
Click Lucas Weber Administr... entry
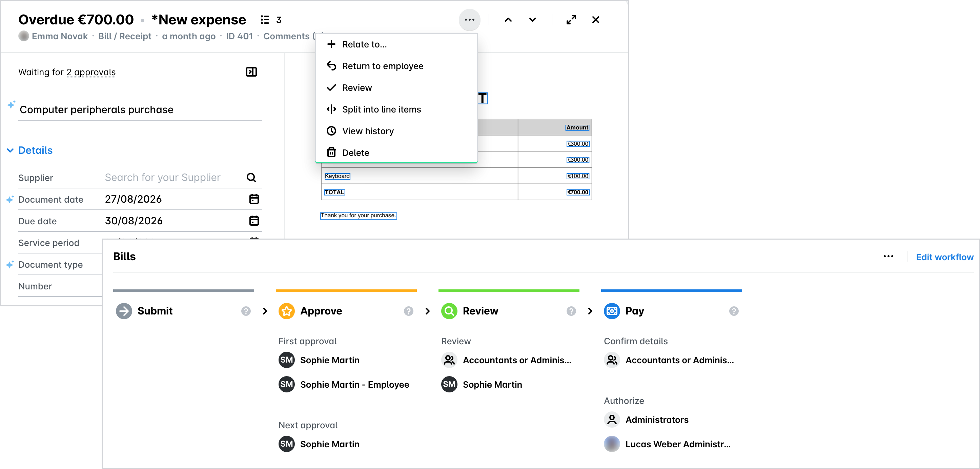click(x=678, y=444)
